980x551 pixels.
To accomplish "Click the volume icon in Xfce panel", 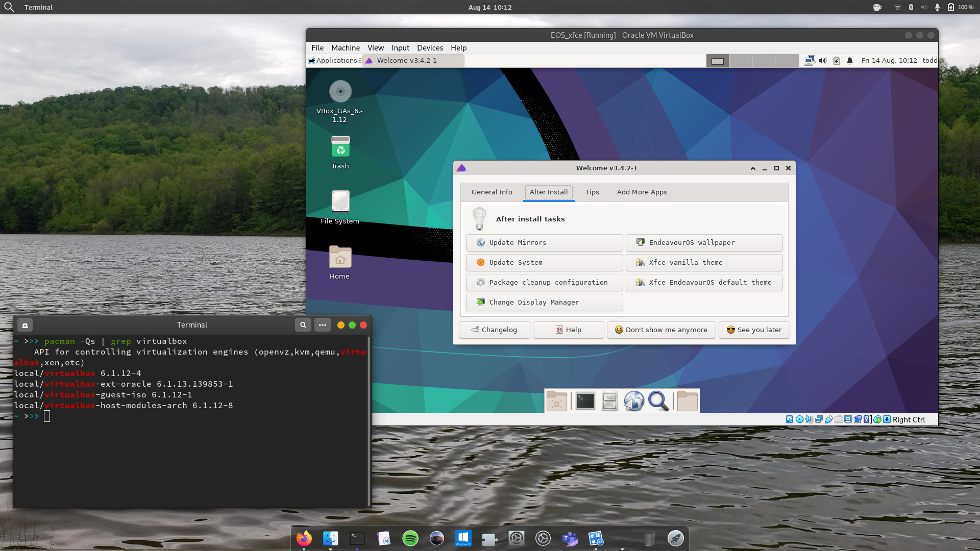I will coord(823,61).
